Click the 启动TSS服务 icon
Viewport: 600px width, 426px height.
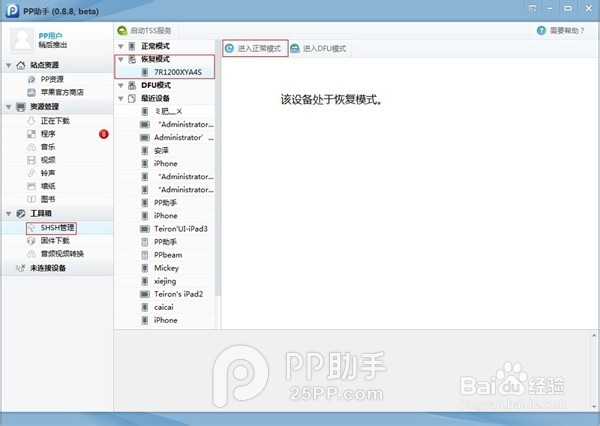pyautogui.click(x=122, y=31)
